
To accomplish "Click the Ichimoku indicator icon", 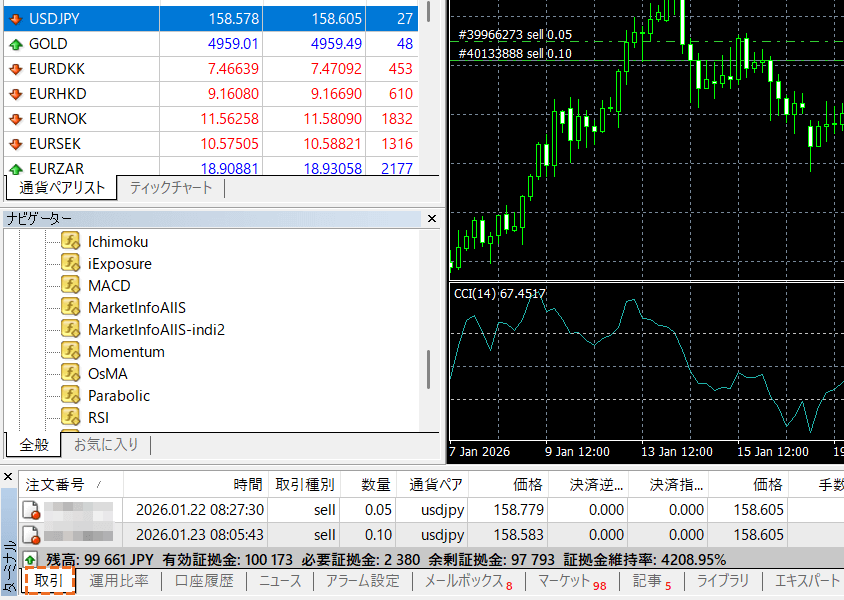I will (x=70, y=242).
